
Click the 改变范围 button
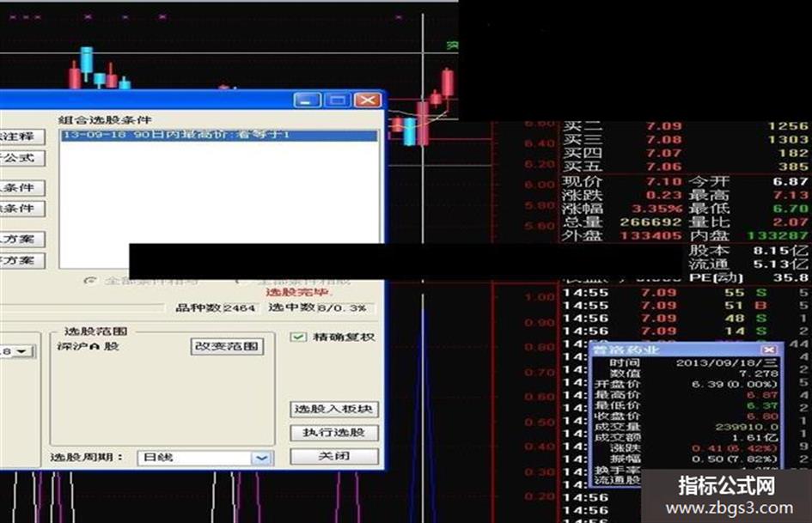point(227,346)
